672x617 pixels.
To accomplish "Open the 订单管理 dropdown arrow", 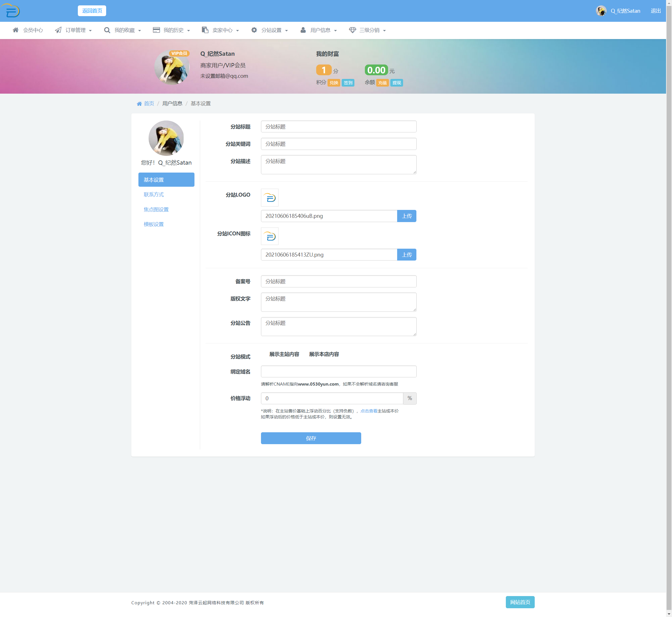I will coord(90,31).
